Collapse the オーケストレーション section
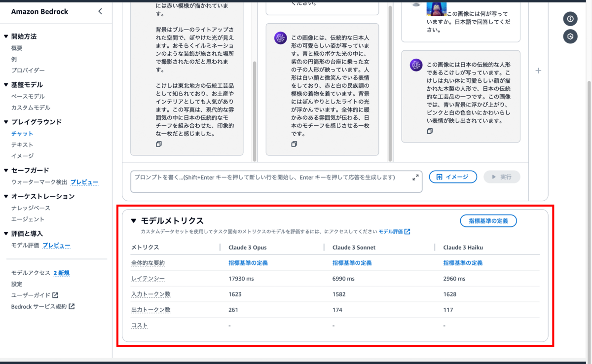 pyautogui.click(x=6, y=196)
